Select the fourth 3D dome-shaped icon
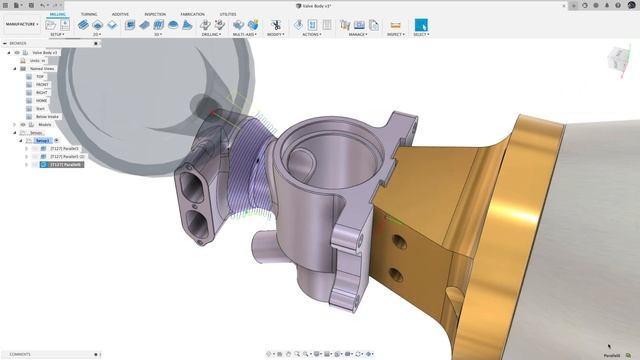Screen dimensions: 640x360 173,25
